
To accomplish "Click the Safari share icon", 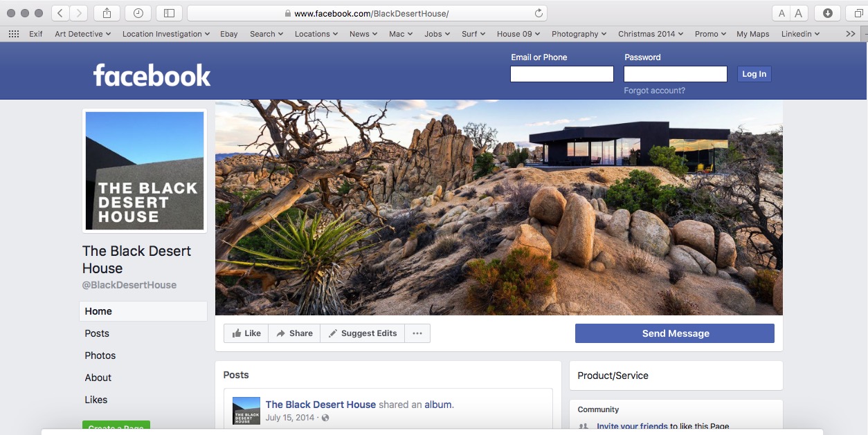I will point(107,13).
